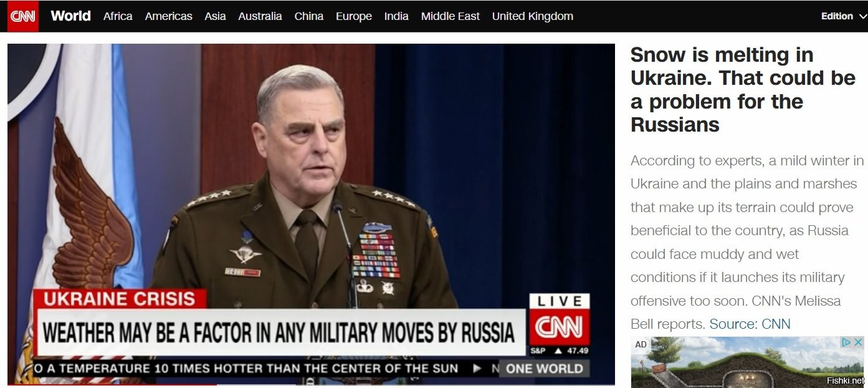Click the Fishki.net watermark
868x388 pixels.
tap(845, 380)
